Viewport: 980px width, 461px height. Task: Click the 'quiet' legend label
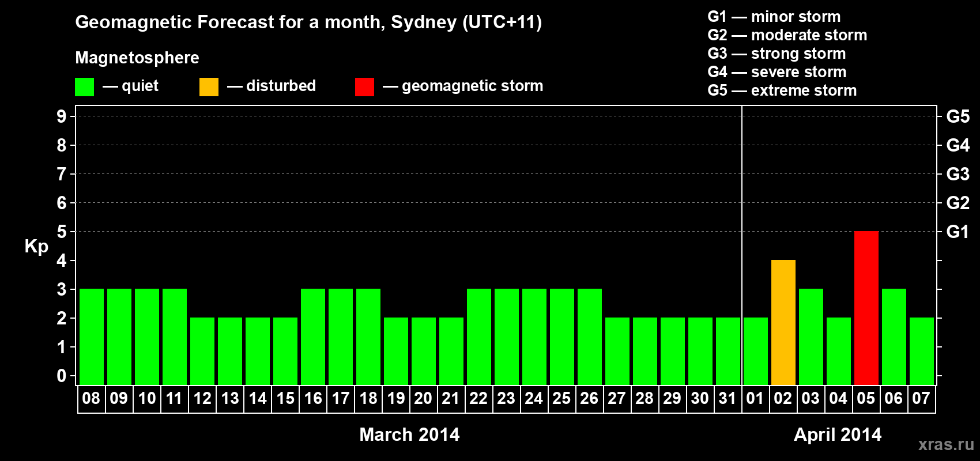point(140,86)
